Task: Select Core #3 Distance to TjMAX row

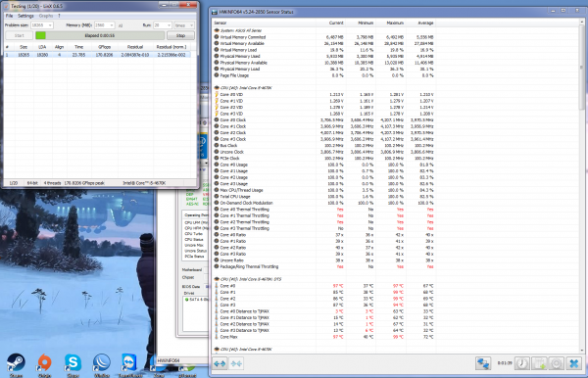Action: (x=323, y=330)
